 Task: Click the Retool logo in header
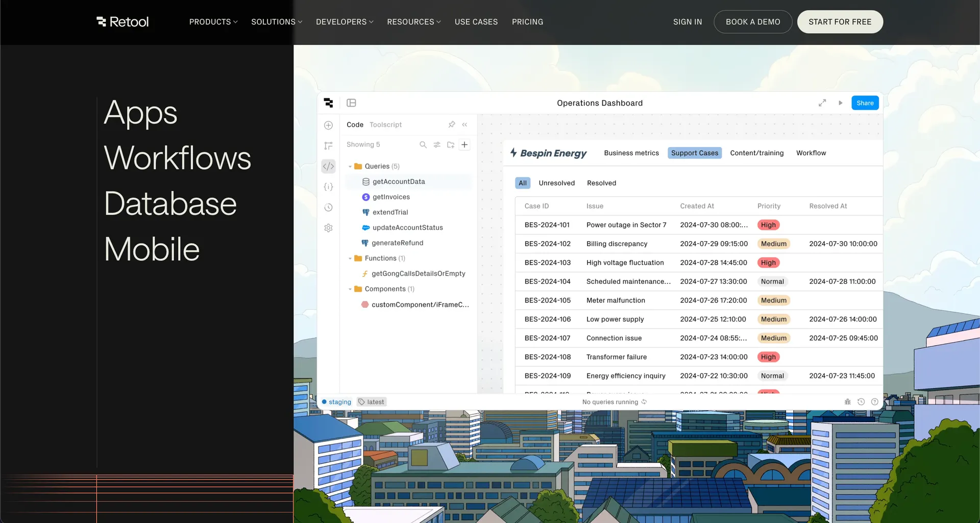(x=122, y=22)
